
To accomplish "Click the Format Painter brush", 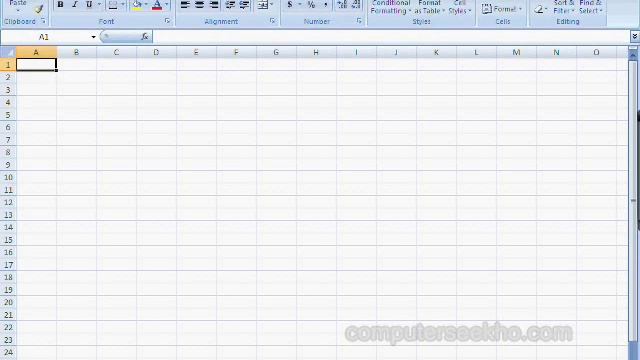I will click(39, 9).
